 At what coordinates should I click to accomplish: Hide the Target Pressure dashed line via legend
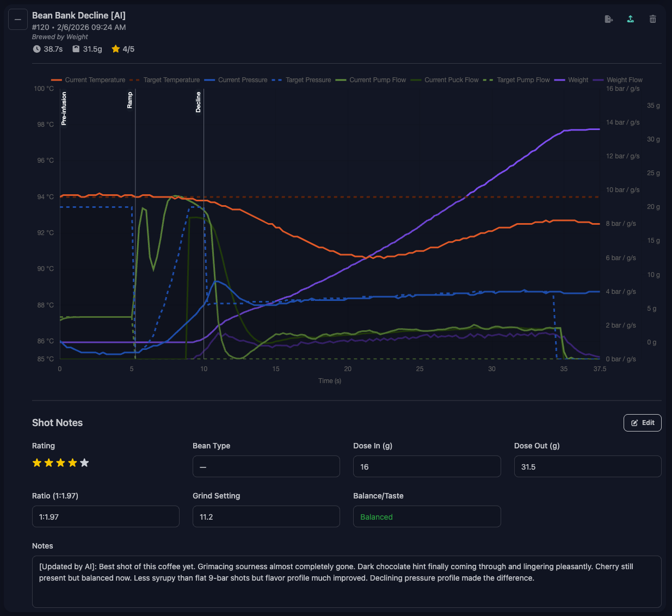click(x=308, y=80)
